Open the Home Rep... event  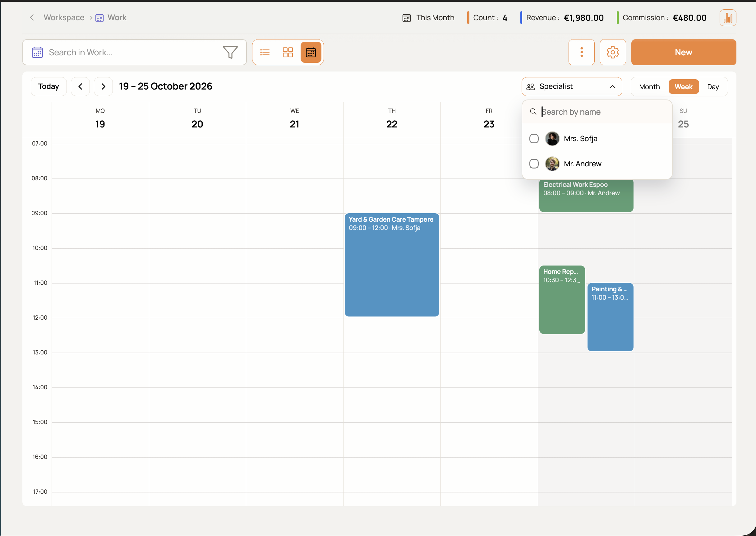(562, 300)
